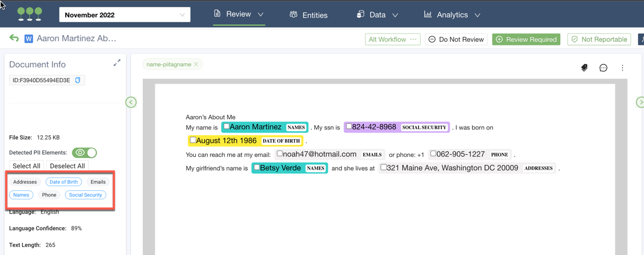Click the Review Required button

526,39
